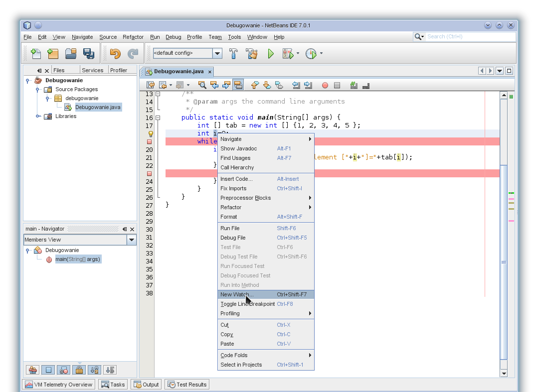Click the Find Selection magnifier icon

pyautogui.click(x=202, y=85)
